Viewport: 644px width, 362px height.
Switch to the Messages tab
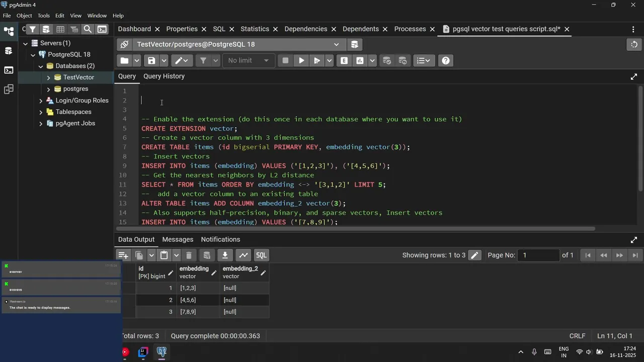pos(178,239)
